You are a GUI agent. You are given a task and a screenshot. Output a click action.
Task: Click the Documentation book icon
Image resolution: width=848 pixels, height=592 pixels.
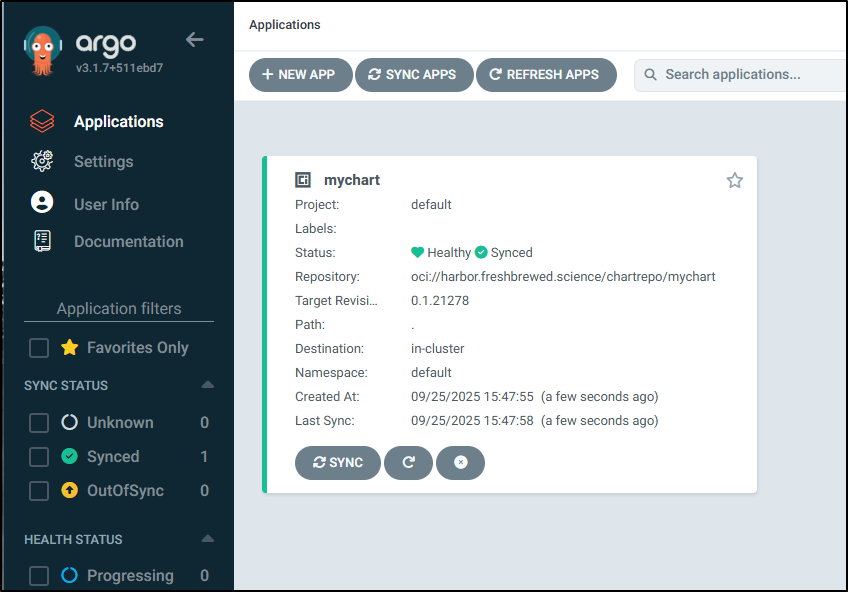coord(42,241)
